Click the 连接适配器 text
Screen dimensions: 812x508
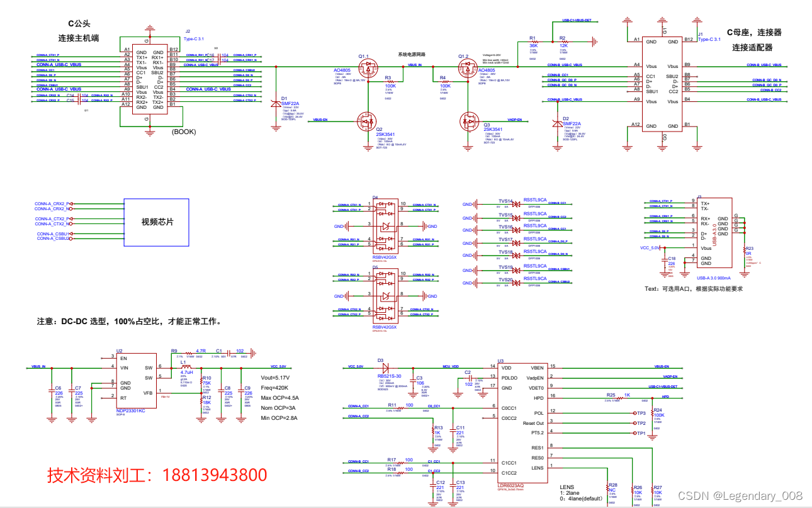click(752, 48)
